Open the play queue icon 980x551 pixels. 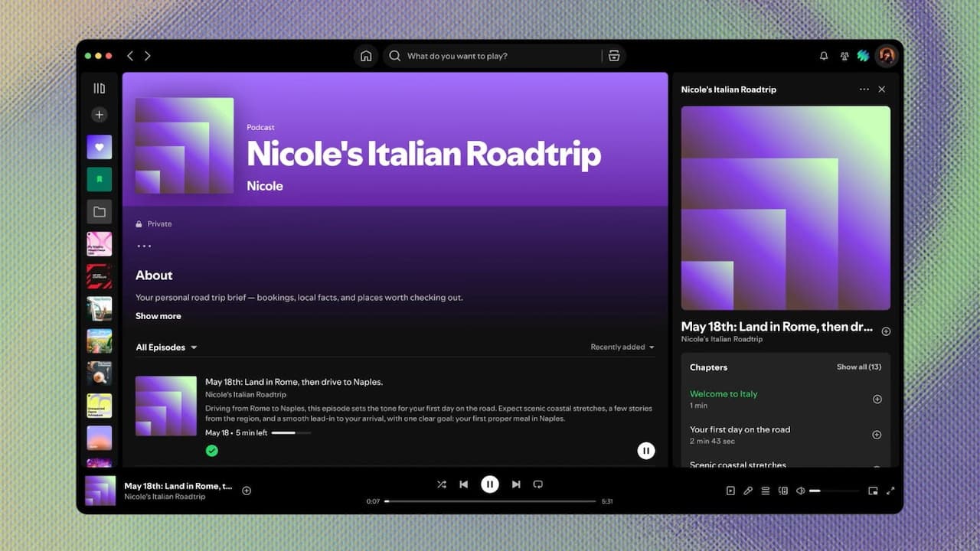[766, 491]
